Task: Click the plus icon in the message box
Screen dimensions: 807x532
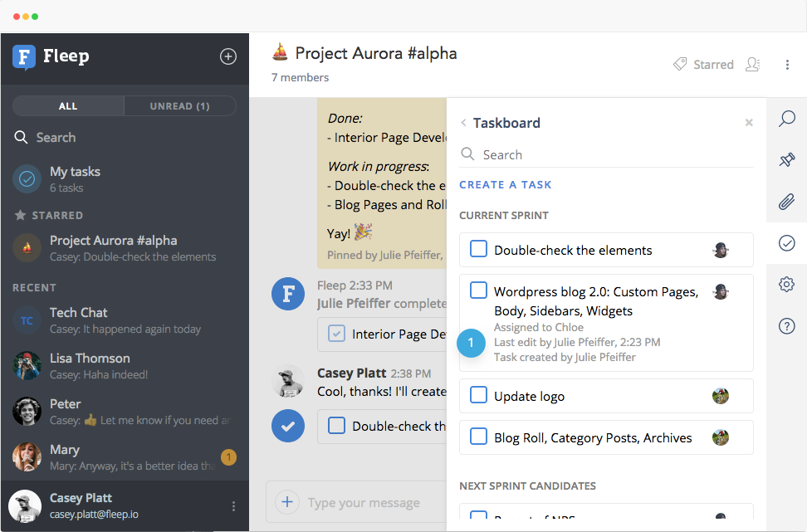Action: click(287, 502)
